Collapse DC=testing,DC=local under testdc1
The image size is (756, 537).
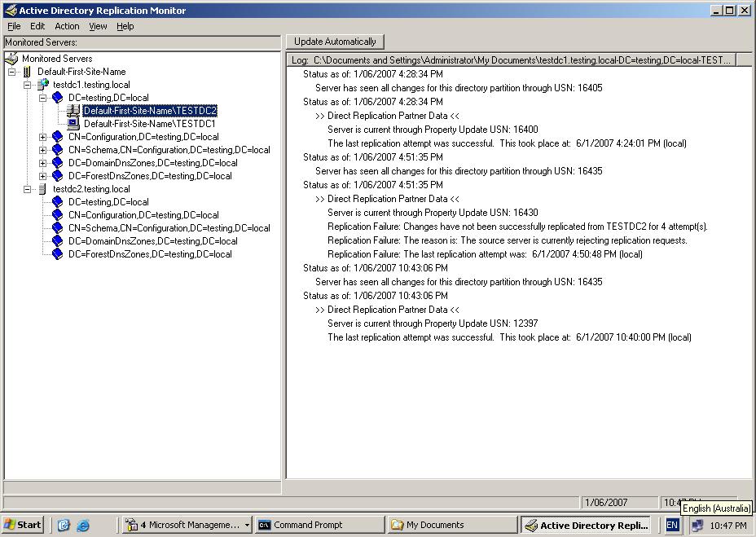43,98
